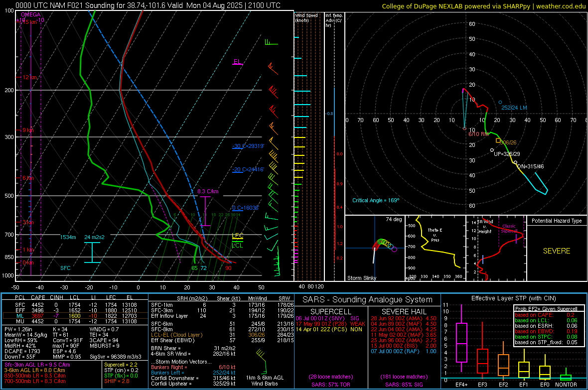Click the based on CAPE: 0.2 line
Screen dimensions: 588x390
pyautogui.click(x=545, y=315)
